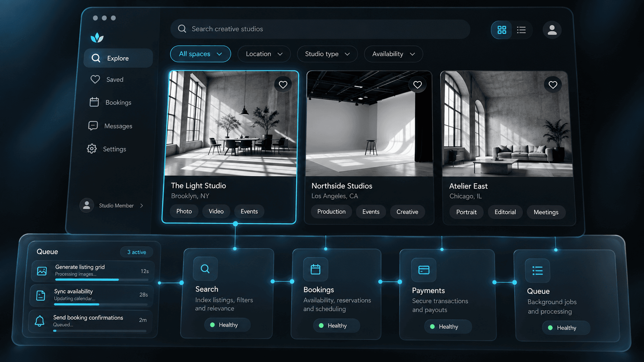Click the Northside Studios title text
Screen dimensions: 644x362
(342, 186)
